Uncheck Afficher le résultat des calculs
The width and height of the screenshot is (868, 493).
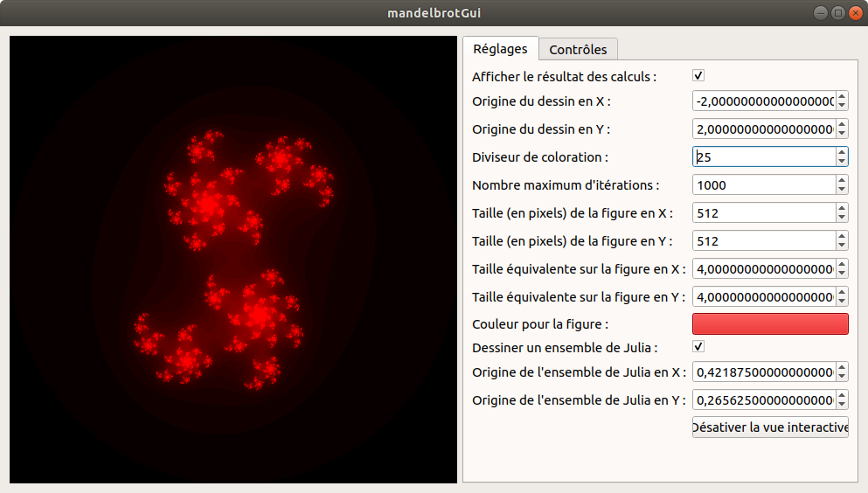(698, 76)
